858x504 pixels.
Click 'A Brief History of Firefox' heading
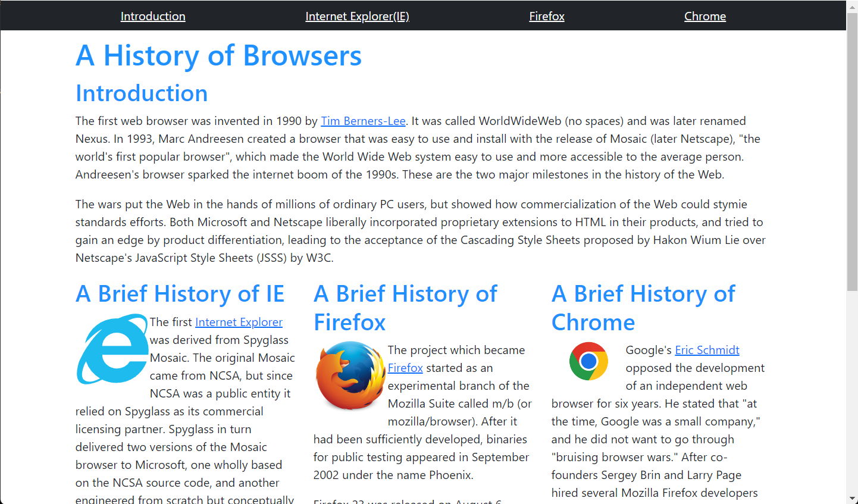click(x=405, y=308)
